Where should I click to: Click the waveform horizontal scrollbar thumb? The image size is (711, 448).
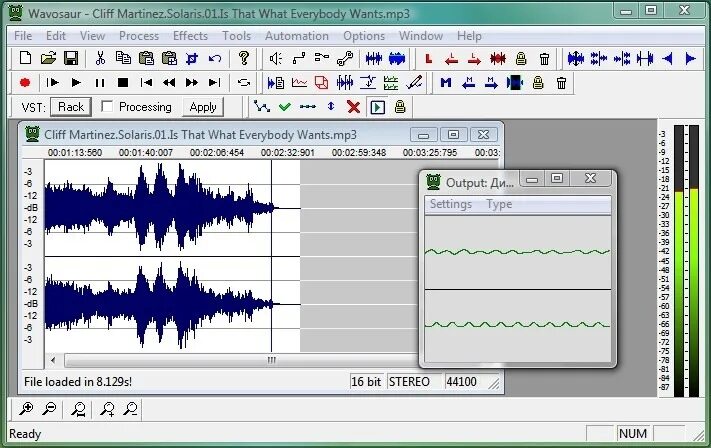271,360
